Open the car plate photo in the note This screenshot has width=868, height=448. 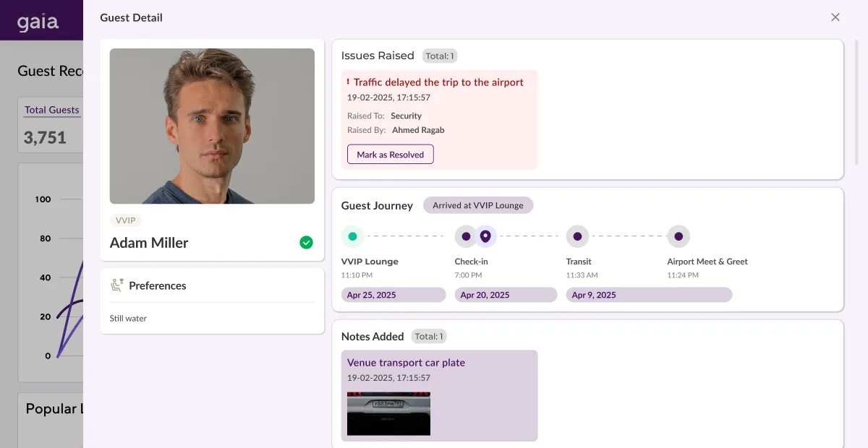388,413
